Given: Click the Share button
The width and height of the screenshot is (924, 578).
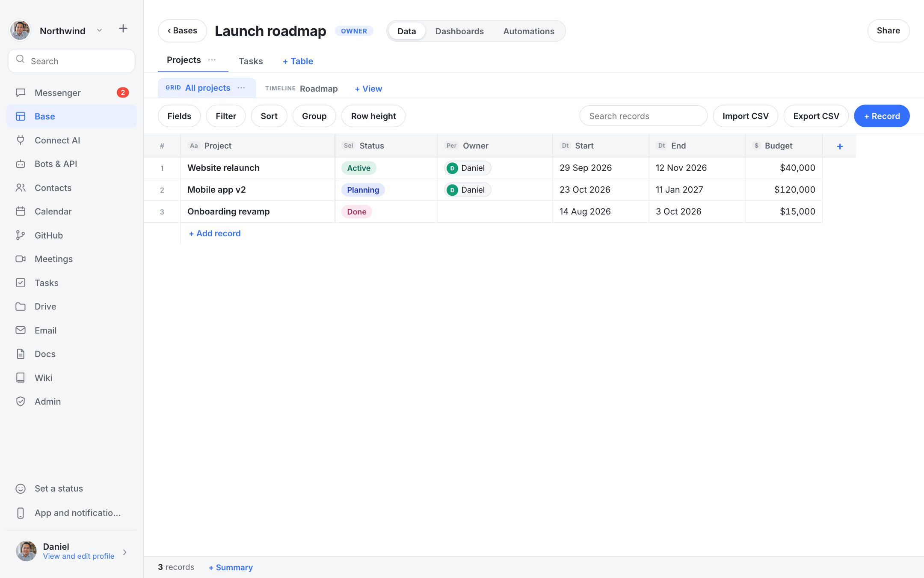Looking at the screenshot, I should [888, 31].
